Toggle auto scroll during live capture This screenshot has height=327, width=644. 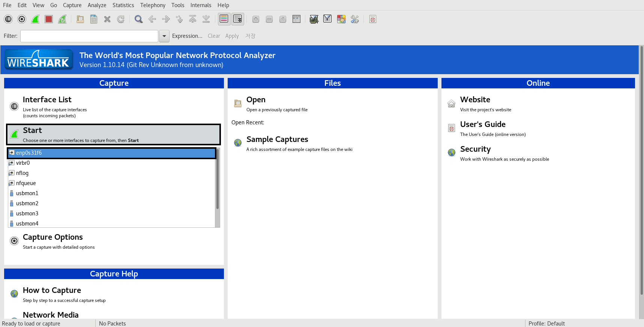(x=238, y=19)
